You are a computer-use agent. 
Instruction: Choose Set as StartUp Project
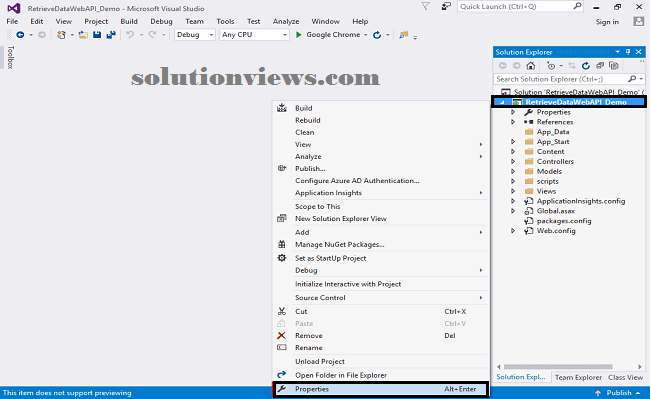[380, 258]
